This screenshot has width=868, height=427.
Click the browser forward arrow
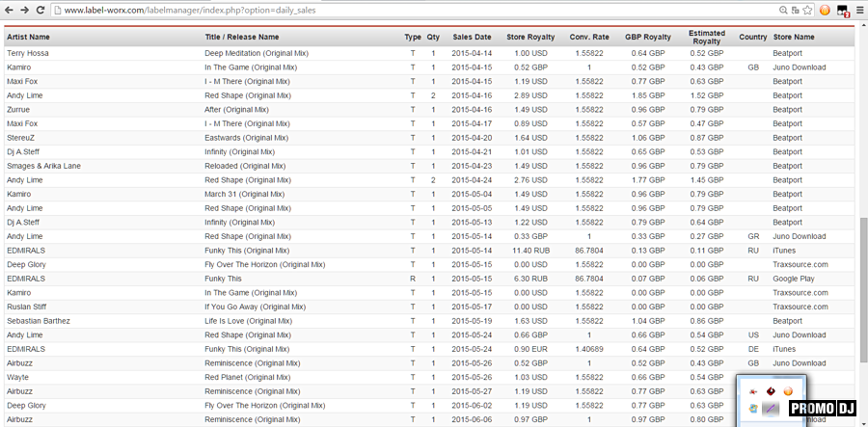pos(24,10)
